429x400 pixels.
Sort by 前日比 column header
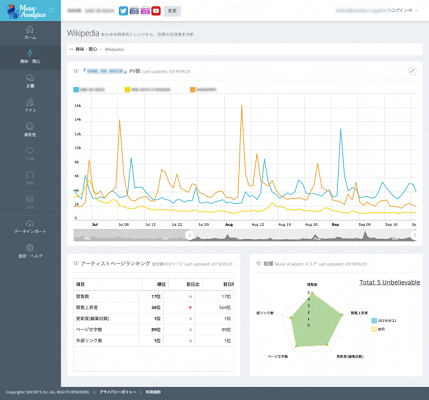pos(186,284)
